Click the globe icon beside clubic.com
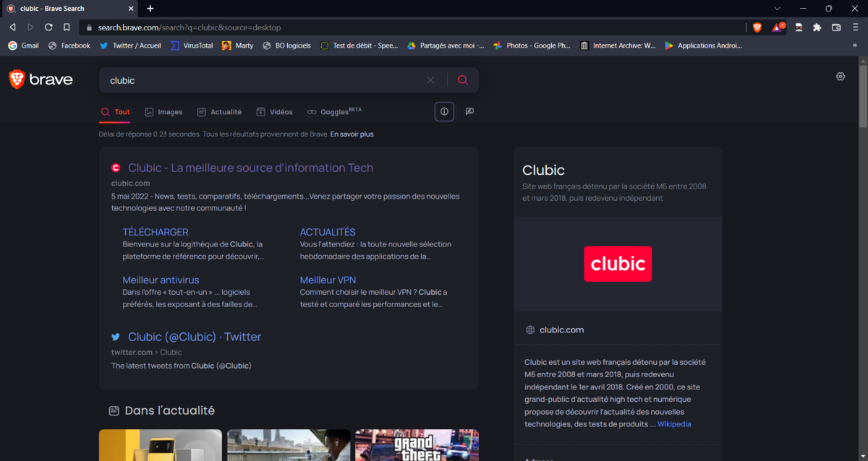 click(530, 329)
